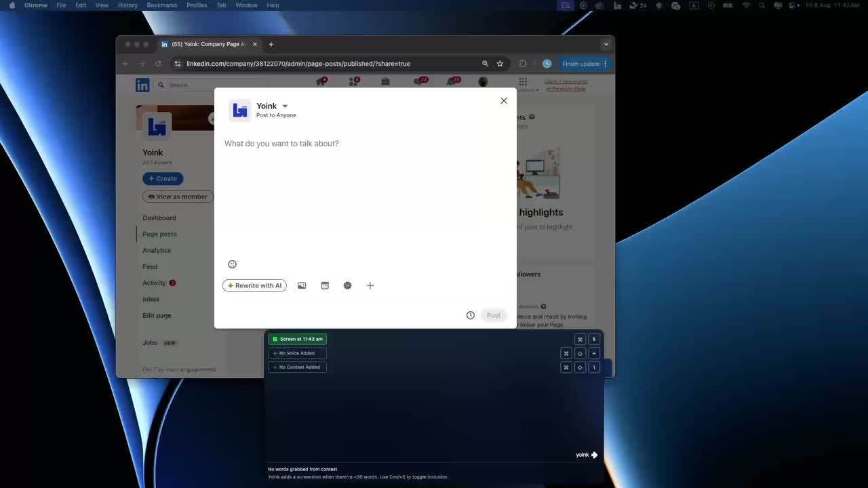The width and height of the screenshot is (868, 488).
Task: Open the emoji picker in post composer
Action: 232,264
